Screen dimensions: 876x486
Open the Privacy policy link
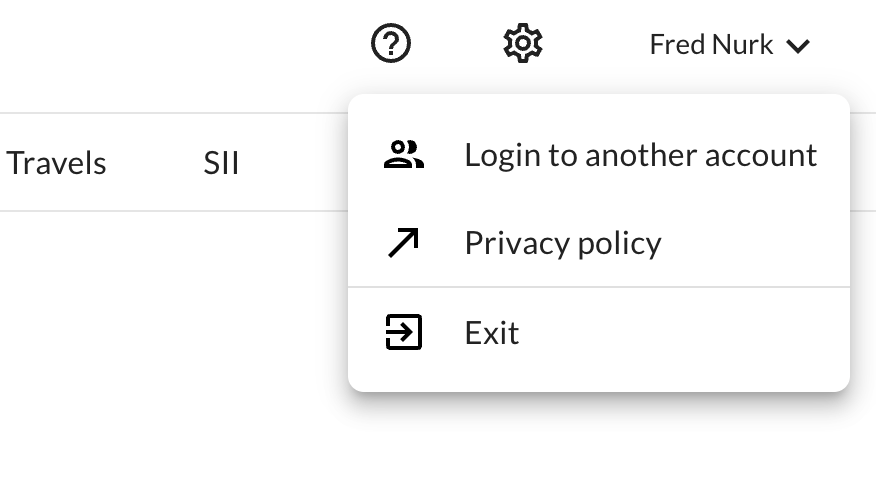point(563,243)
